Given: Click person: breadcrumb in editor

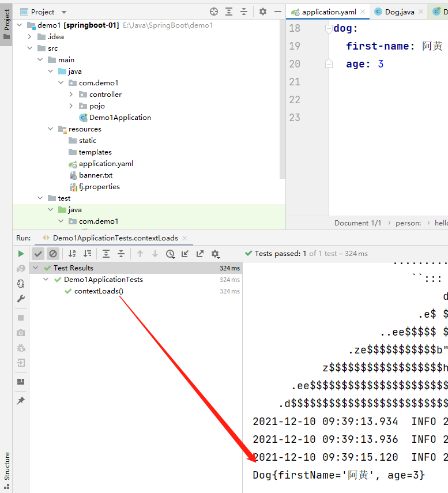Looking at the screenshot, I should click(408, 223).
